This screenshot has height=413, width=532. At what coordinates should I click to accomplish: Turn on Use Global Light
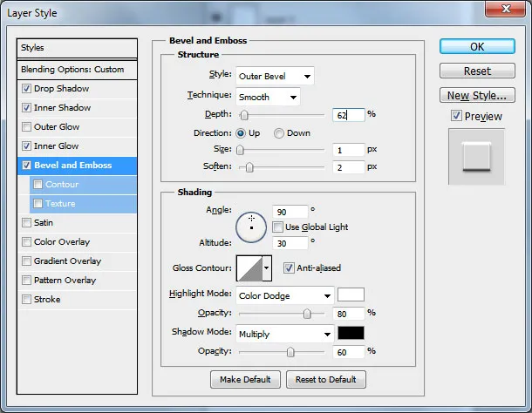[x=277, y=227]
